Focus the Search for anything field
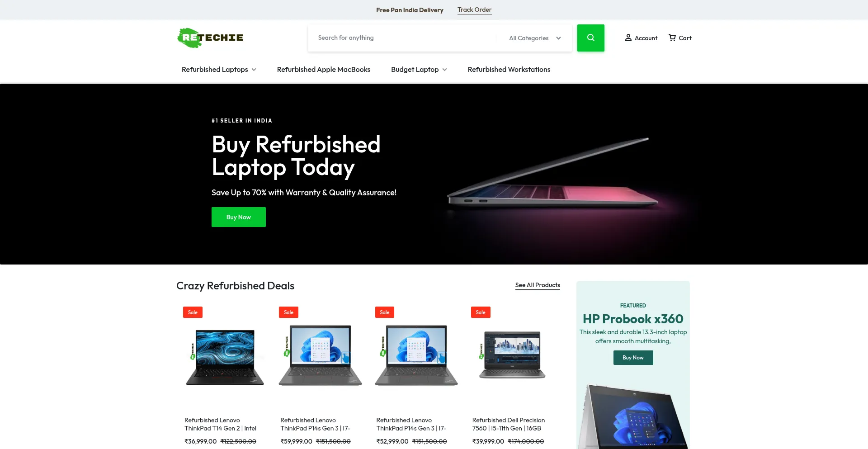The width and height of the screenshot is (868, 449). [x=402, y=38]
